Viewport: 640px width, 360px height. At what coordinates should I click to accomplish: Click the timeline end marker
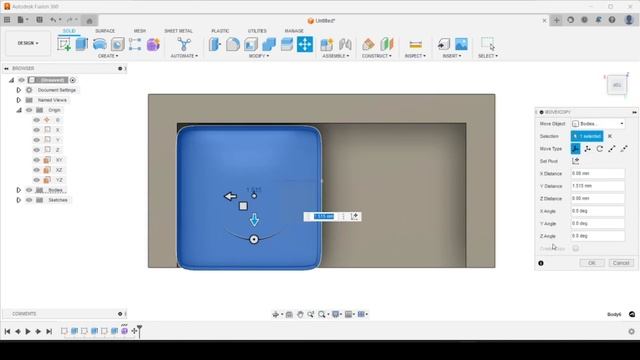tap(140, 331)
